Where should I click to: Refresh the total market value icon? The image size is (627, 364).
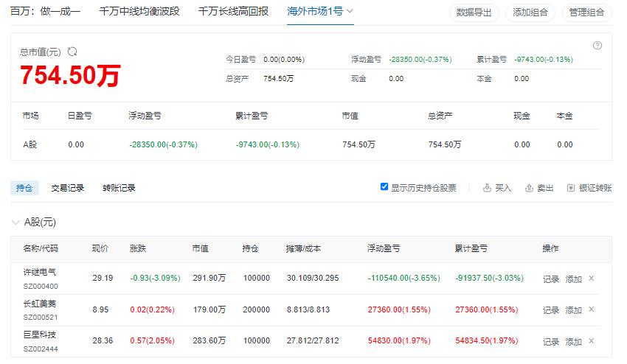click(x=72, y=52)
